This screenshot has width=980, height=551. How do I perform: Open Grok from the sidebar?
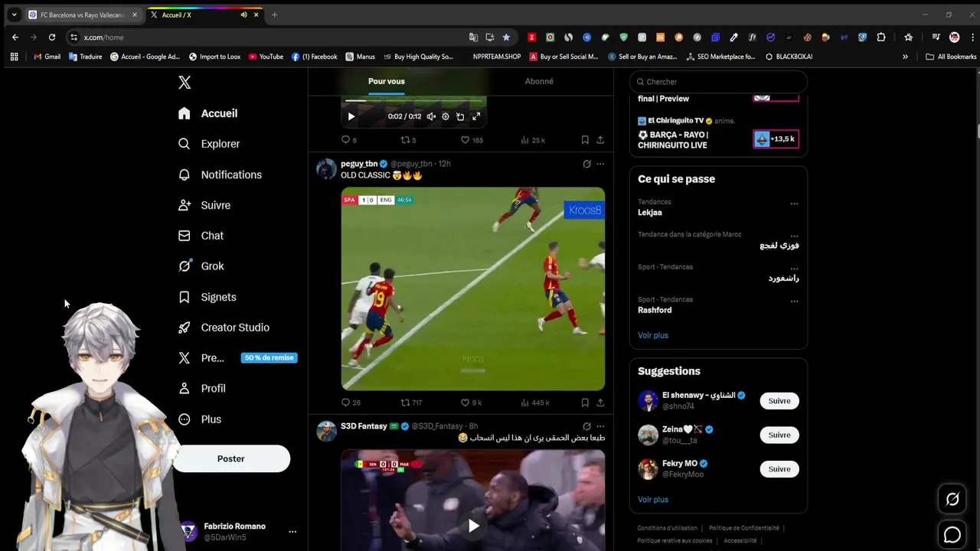pos(201,266)
